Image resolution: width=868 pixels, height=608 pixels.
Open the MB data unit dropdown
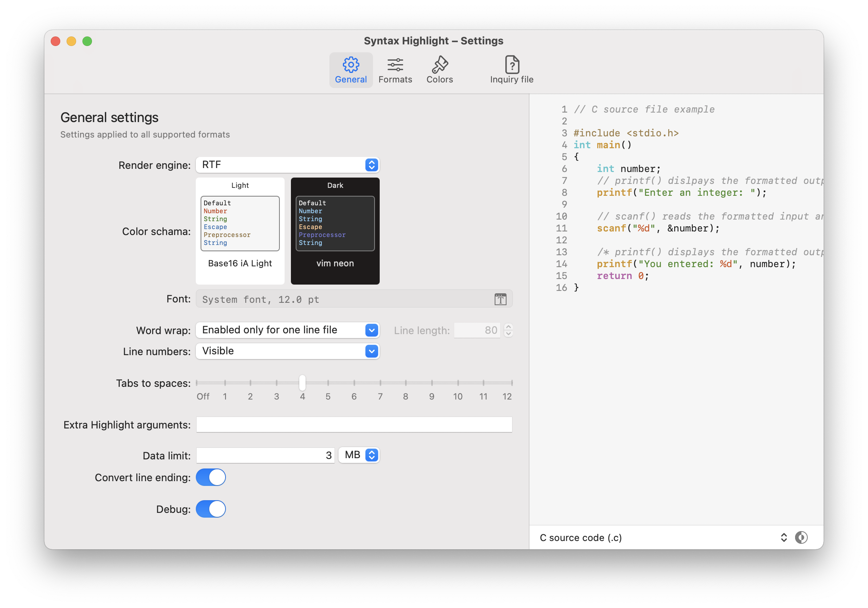click(x=359, y=455)
